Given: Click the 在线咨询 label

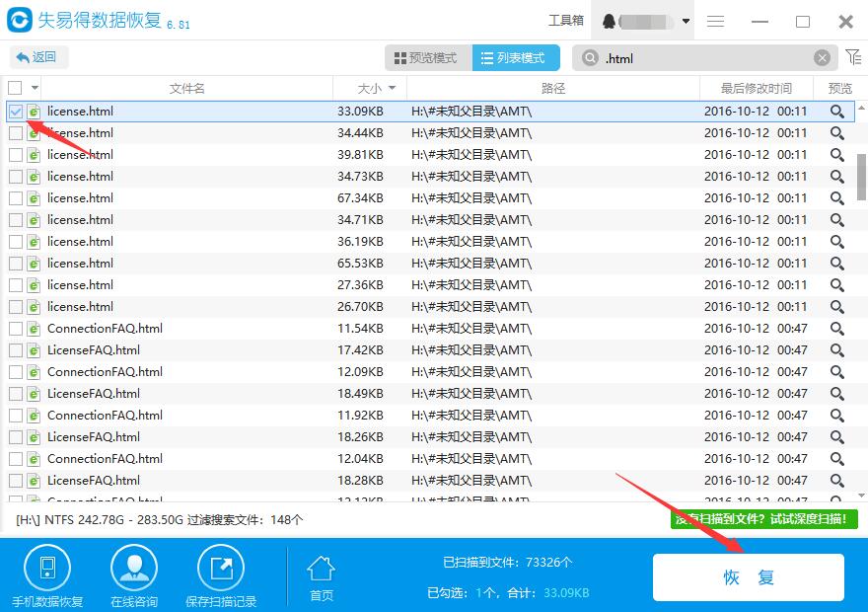Looking at the screenshot, I should [134, 601].
